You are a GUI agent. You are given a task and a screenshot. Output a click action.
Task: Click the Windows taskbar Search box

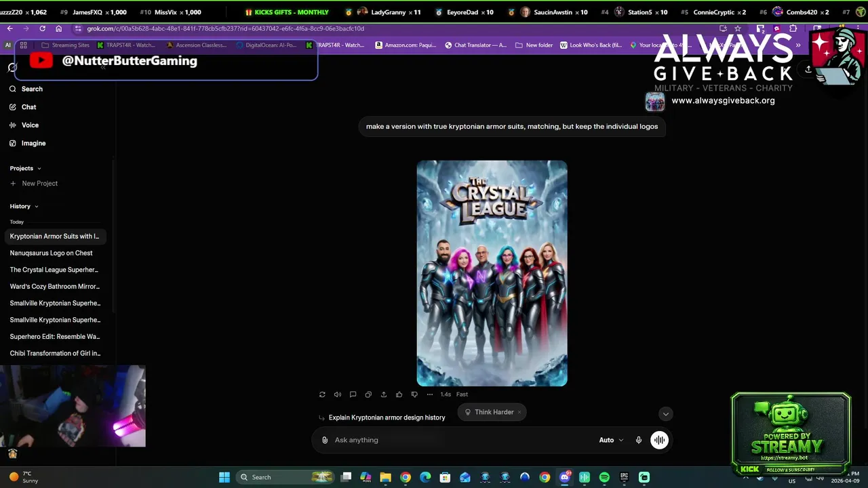[x=286, y=477]
